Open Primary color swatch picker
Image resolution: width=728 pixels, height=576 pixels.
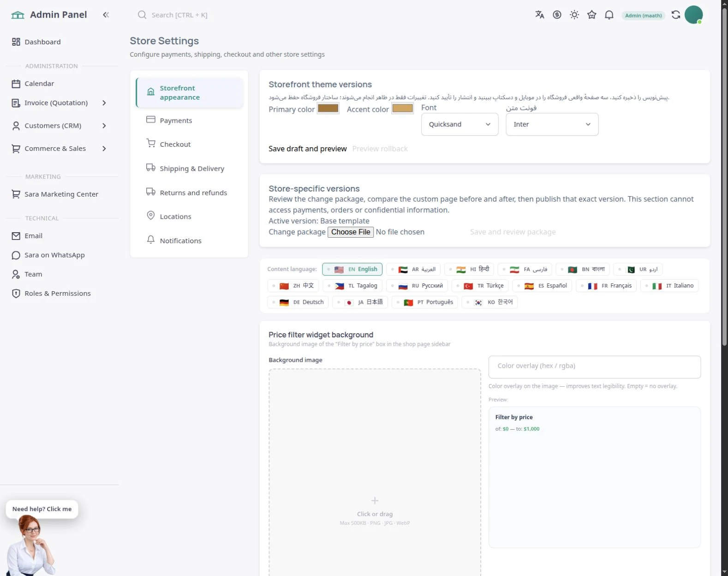tap(328, 108)
